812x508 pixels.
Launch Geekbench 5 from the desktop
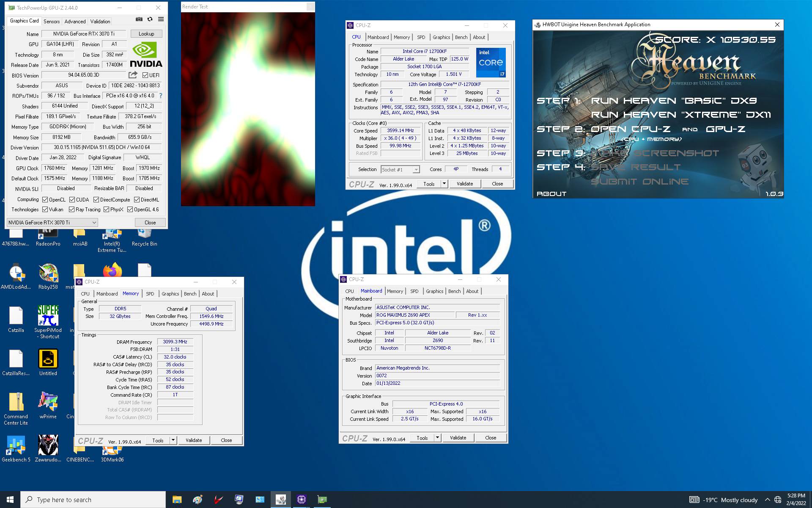(16, 449)
